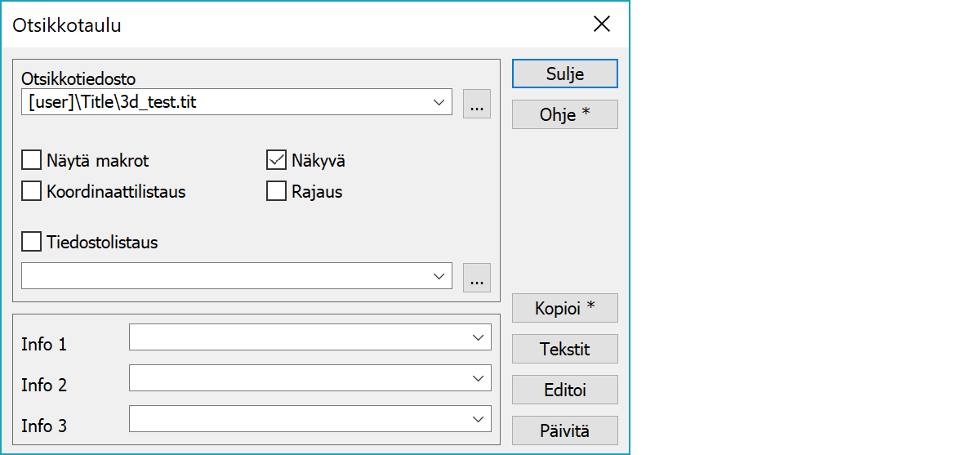Open help with the Ohje * button
The height and width of the screenshot is (455, 980).
tap(564, 114)
